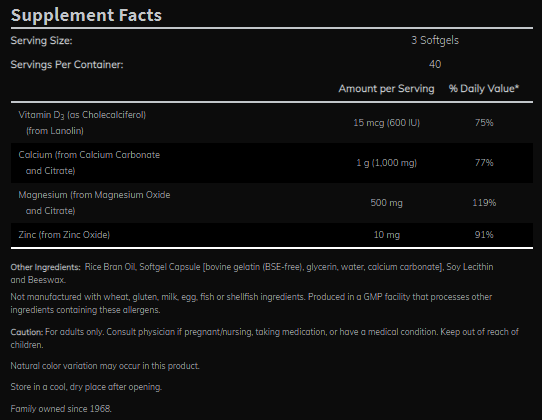Select the Vitamin D3 (as Cholecalciferol) row

click(272, 123)
